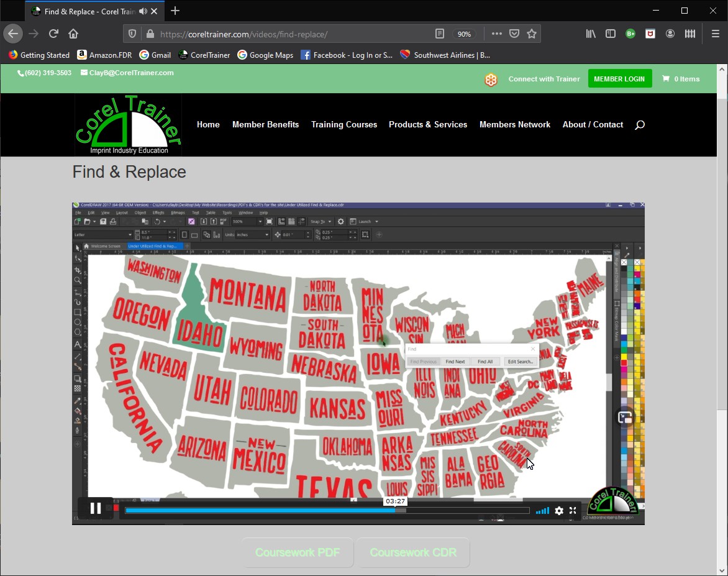
Task: Bookmark this page with the star
Action: coord(532,34)
